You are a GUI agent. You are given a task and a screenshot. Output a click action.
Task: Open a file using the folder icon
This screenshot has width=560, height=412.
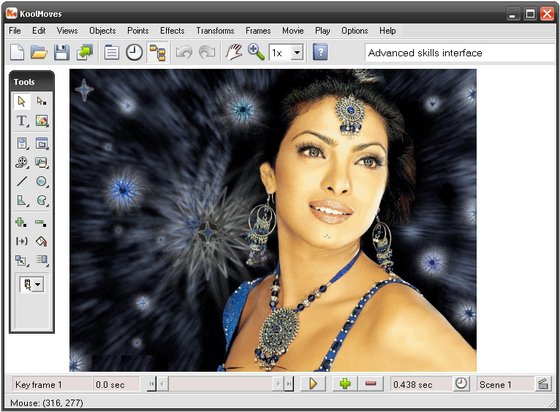(x=39, y=52)
